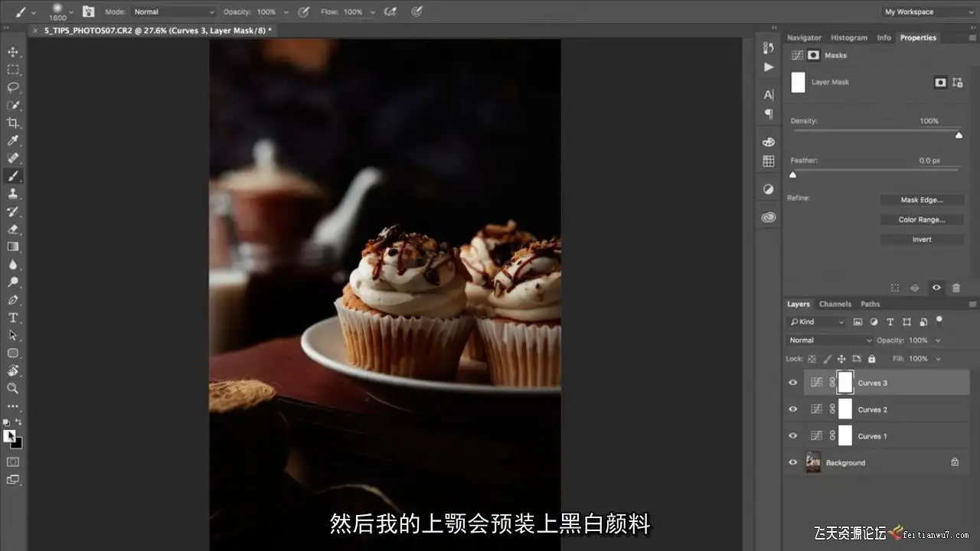The width and height of the screenshot is (980, 551).
Task: Open the brush Mode dropdown
Action: coord(174,11)
